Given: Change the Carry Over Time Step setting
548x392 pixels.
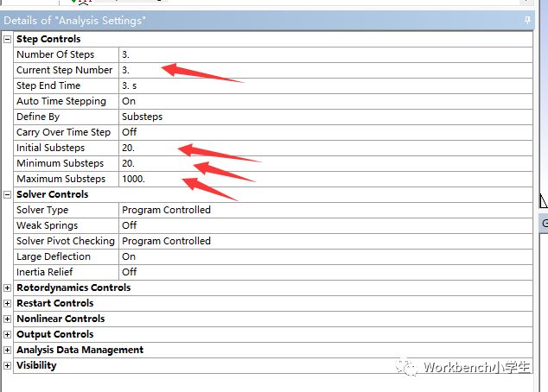Looking at the screenshot, I should (x=326, y=132).
